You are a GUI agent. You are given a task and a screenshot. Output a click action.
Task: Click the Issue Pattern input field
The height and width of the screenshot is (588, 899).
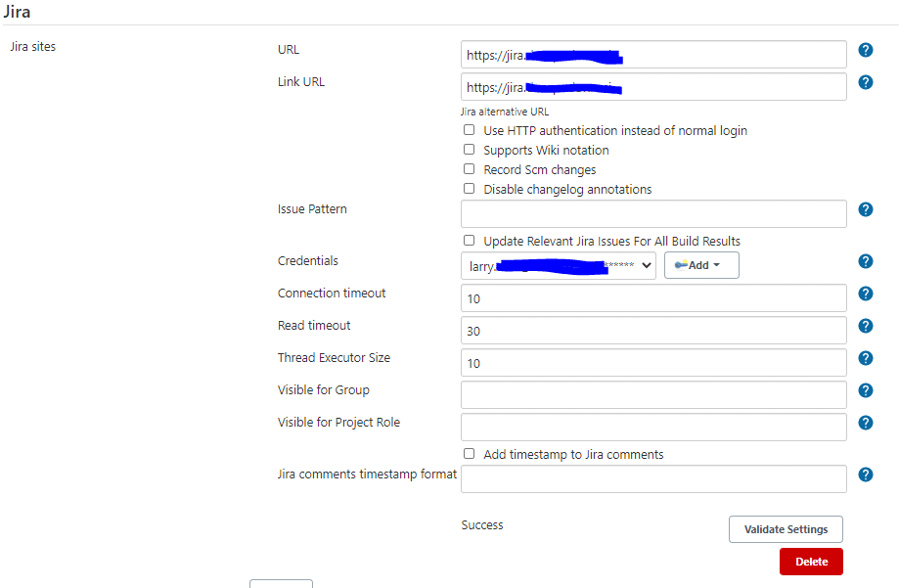click(x=653, y=214)
